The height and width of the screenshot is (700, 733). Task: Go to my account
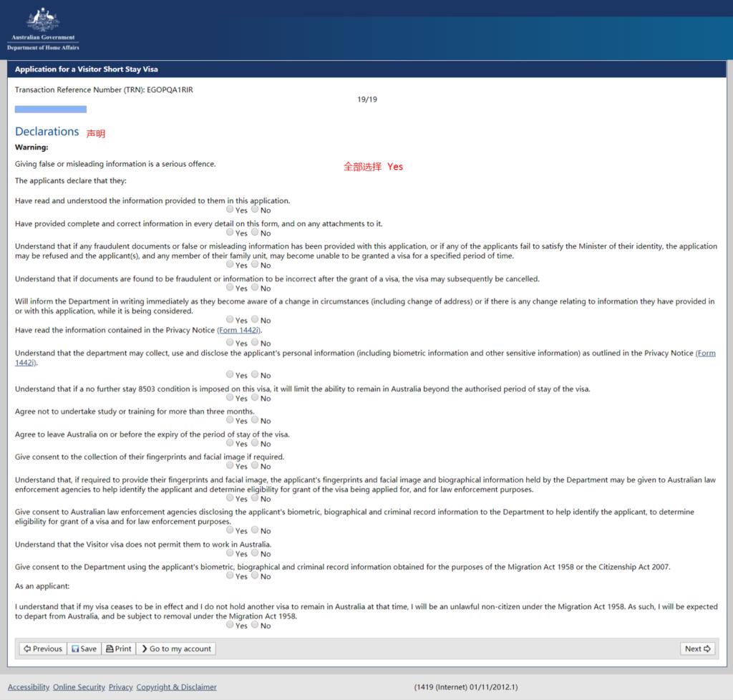(x=176, y=648)
